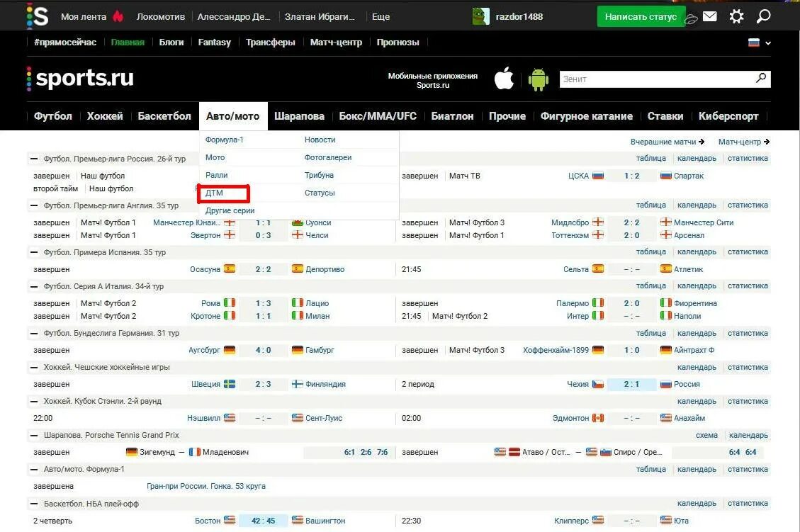The height and width of the screenshot is (532, 800).
Task: Click the top bar search magnifier
Action: coord(763,16)
